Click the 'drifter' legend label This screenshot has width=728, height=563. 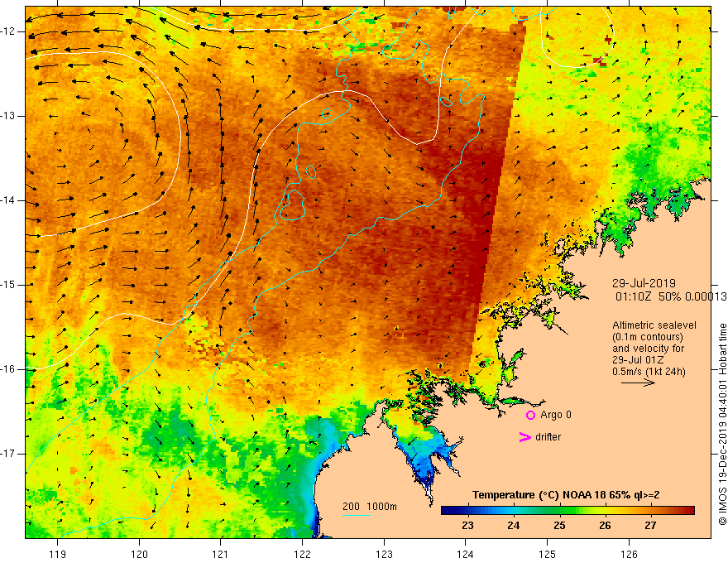548,437
